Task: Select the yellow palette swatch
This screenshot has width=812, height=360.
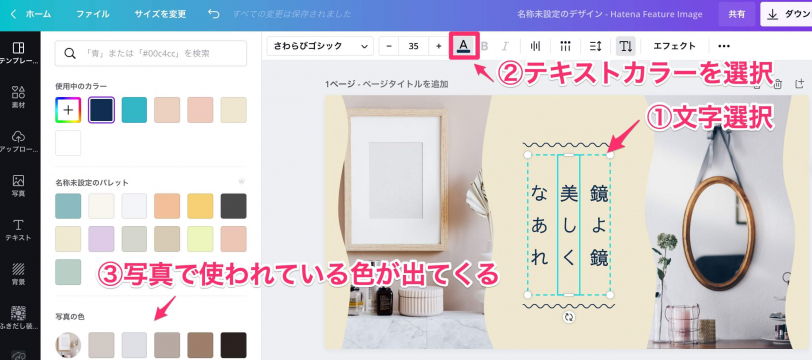Action: [200, 206]
